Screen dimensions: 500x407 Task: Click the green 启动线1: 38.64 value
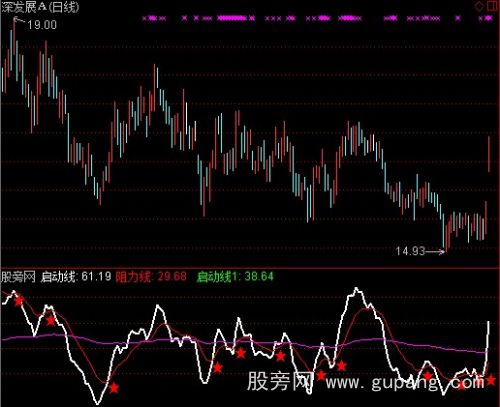[235, 277]
